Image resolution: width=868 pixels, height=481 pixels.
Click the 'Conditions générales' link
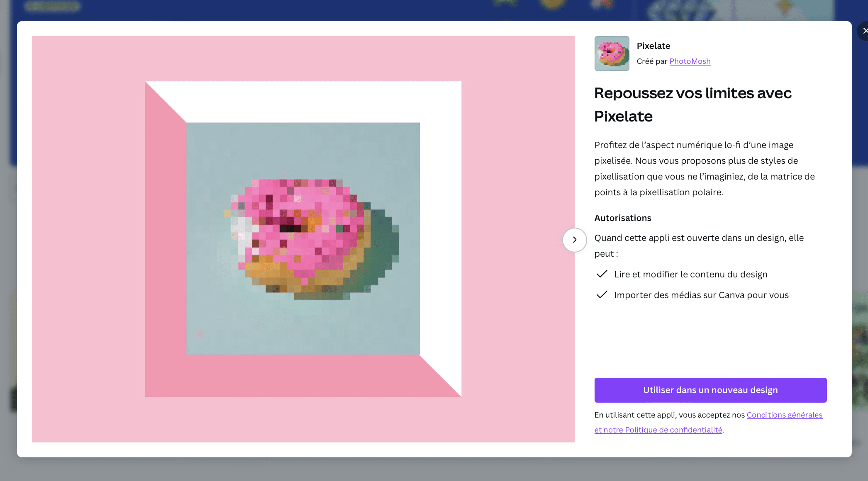pyautogui.click(x=784, y=415)
